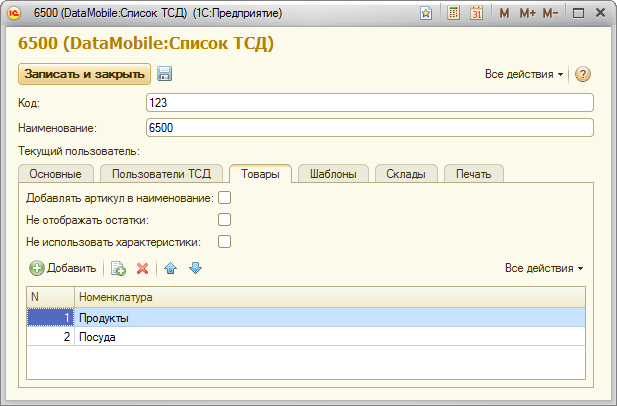Viewport: 617px width, 406px height.
Task: Click into the Наименование field
Action: [x=369, y=128]
